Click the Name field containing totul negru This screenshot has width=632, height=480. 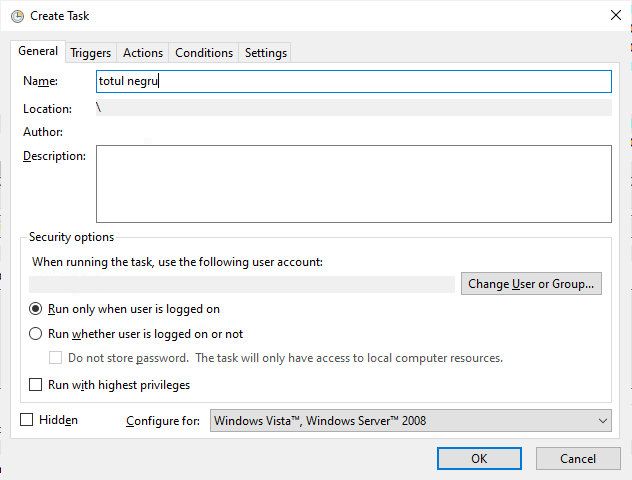[x=353, y=81]
